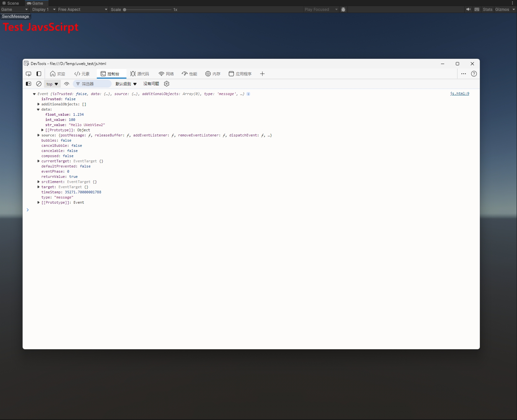Click the inspect element picker icon
Image resolution: width=517 pixels, height=420 pixels.
(x=28, y=74)
